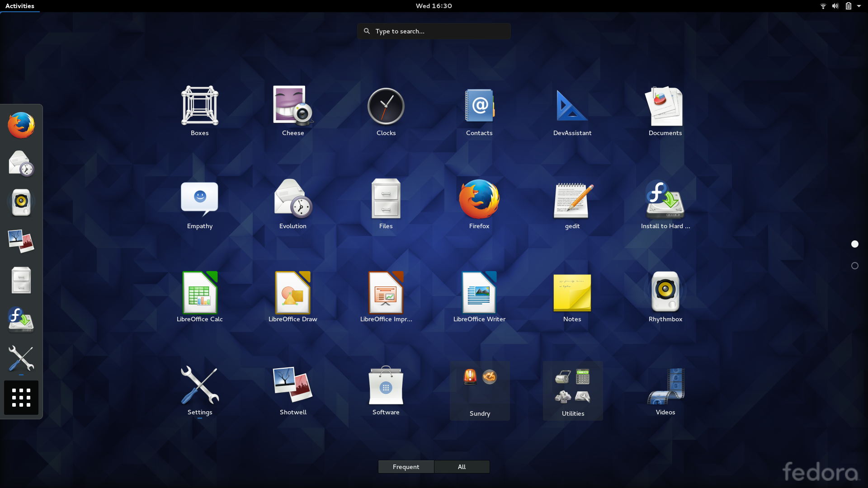This screenshot has width=868, height=488.
Task: Open Rhythmbox from the dash
Action: pos(21,202)
